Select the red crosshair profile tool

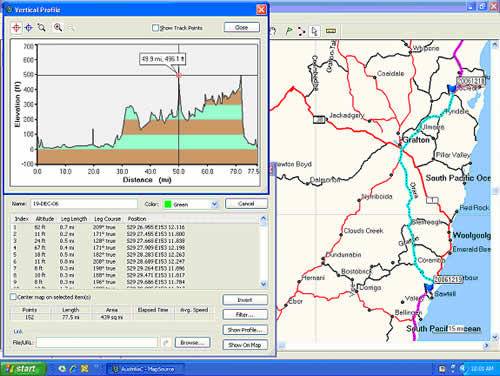coord(16,28)
